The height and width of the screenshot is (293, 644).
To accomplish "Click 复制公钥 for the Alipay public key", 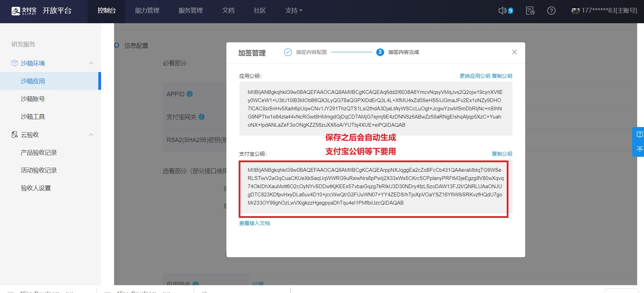I will (502, 154).
